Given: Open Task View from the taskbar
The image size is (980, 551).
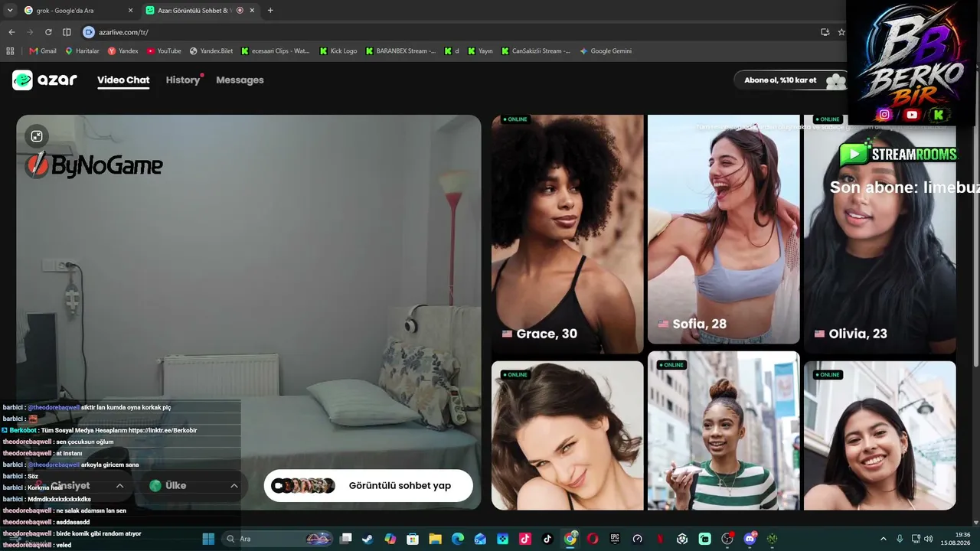Looking at the screenshot, I should 346,539.
